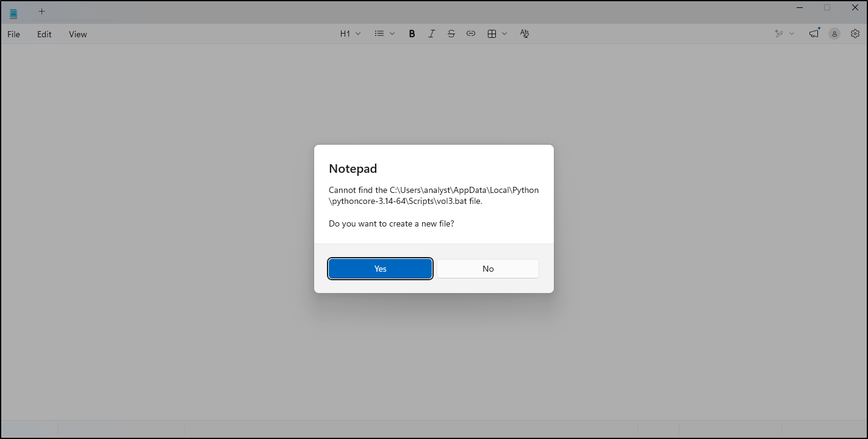Decline file creation with No button

[x=488, y=269]
